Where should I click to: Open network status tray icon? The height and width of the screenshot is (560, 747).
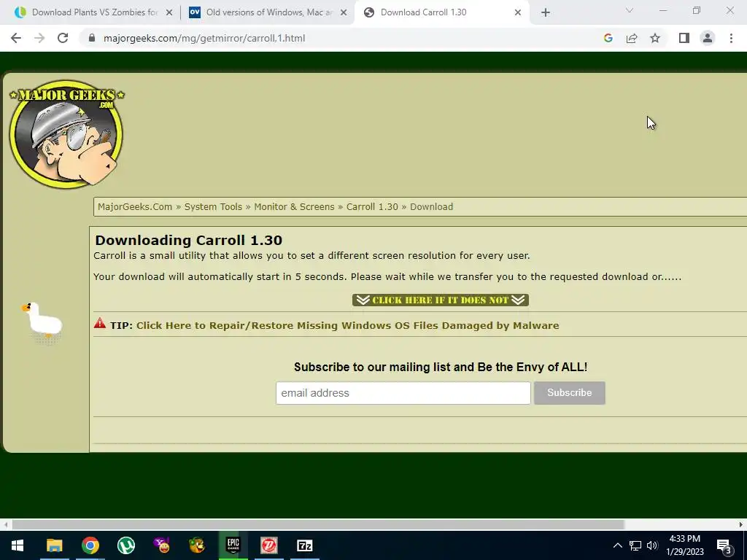point(635,545)
